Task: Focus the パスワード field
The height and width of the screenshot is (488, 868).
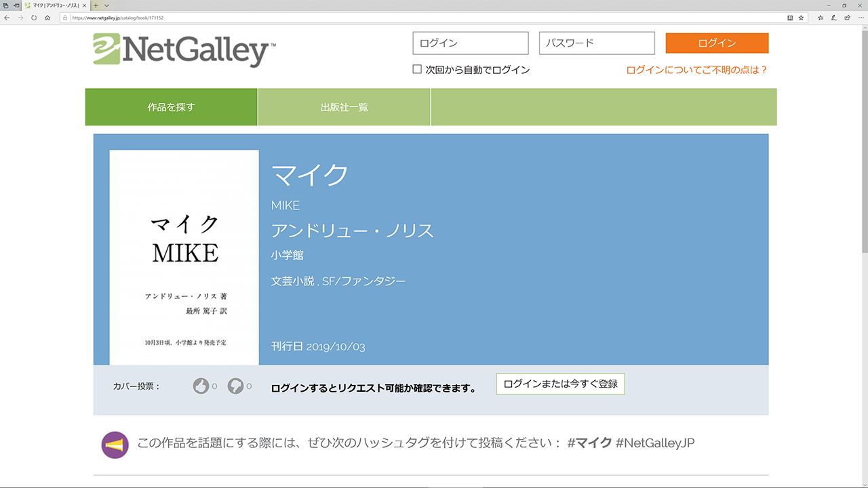Action: tap(597, 43)
